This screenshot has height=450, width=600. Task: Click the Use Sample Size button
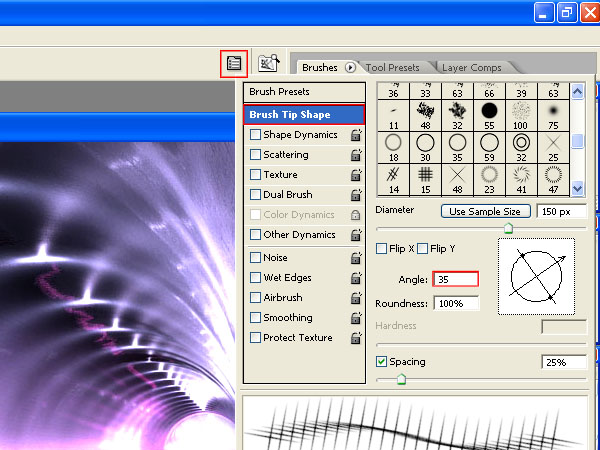click(x=486, y=211)
